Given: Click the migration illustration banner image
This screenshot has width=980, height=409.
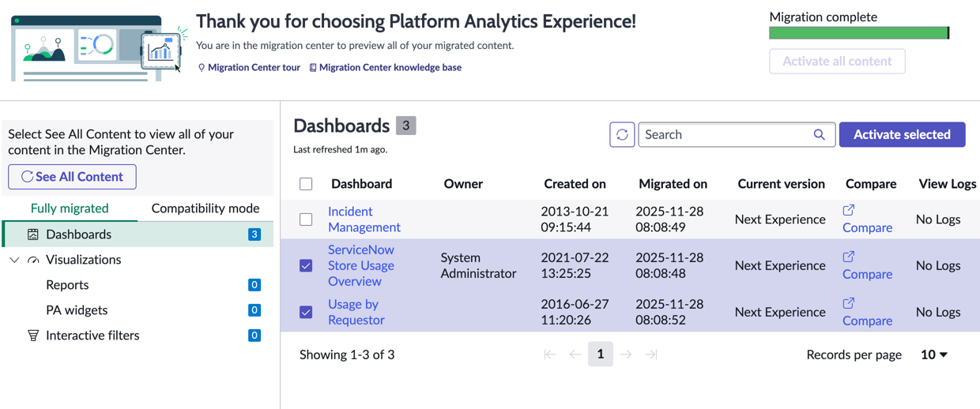Looking at the screenshot, I should (100, 48).
